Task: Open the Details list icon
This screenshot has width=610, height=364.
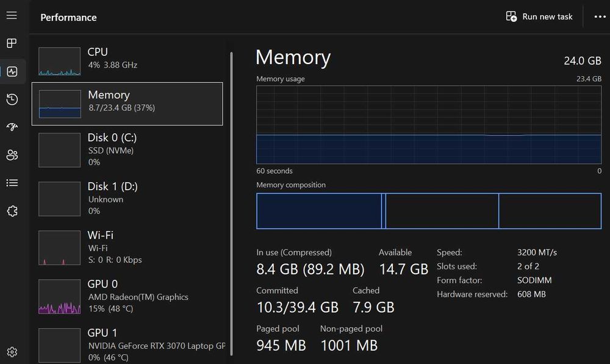Action: pyautogui.click(x=12, y=183)
